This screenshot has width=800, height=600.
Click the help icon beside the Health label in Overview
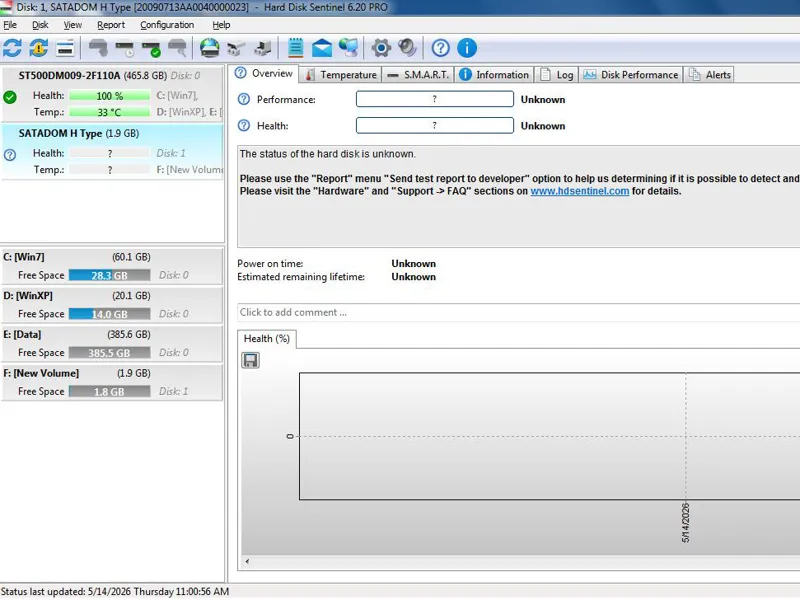pyautogui.click(x=244, y=126)
